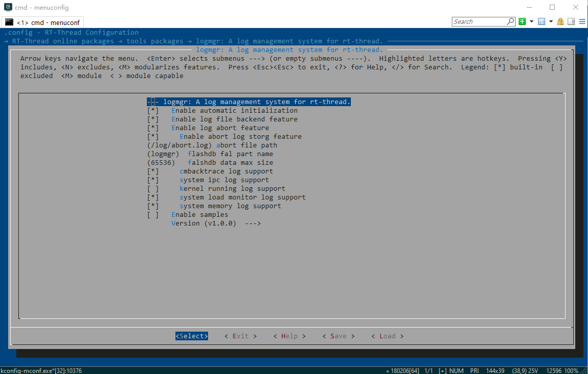Select the highlighted logmgr menu entry
The width and height of the screenshot is (588, 374).
click(249, 102)
